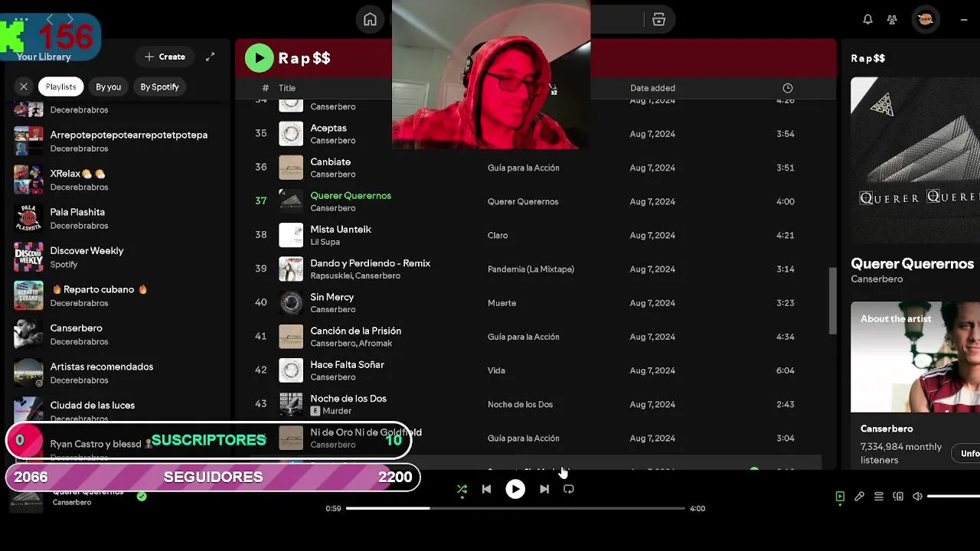Open the XRelax playlist
Viewport: 980px width, 551px height.
119,180
